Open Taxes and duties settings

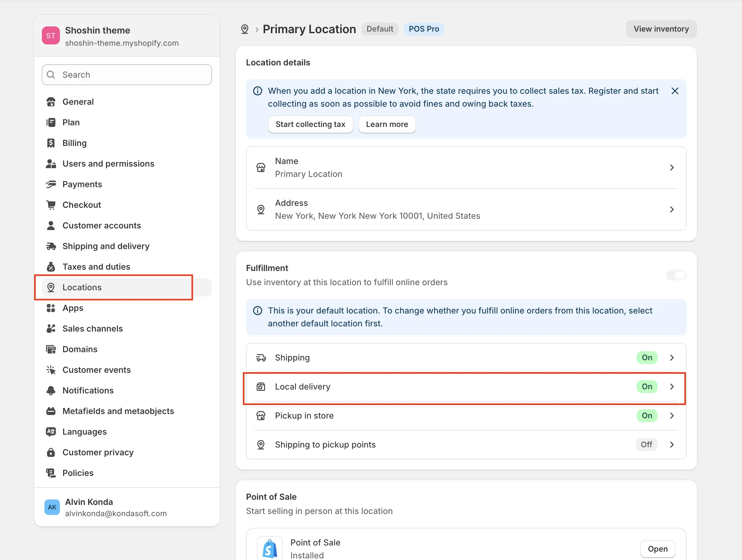pyautogui.click(x=96, y=267)
